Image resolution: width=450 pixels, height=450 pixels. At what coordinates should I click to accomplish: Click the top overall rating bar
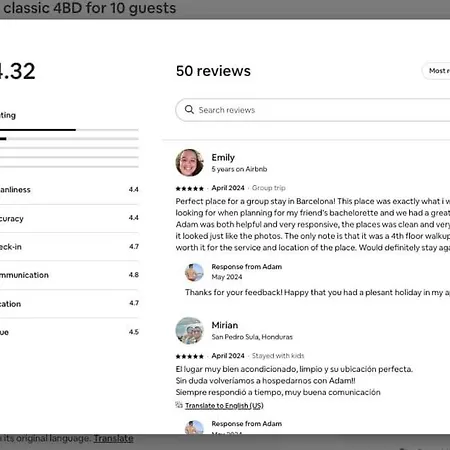pos(69,130)
